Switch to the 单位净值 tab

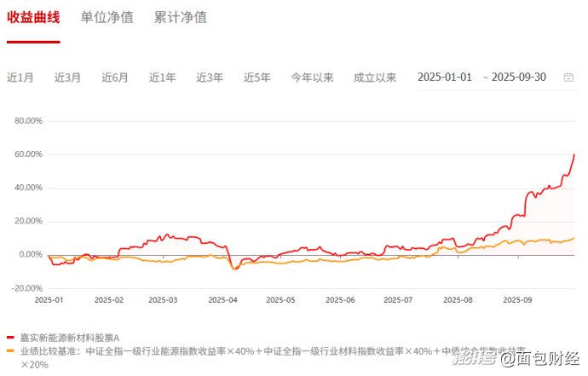107,17
